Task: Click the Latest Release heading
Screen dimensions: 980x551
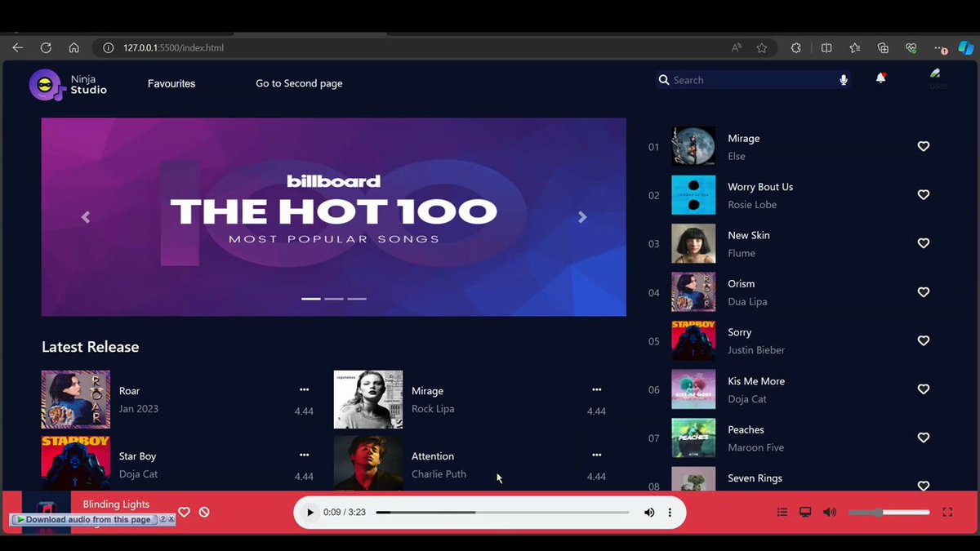Action: (90, 347)
